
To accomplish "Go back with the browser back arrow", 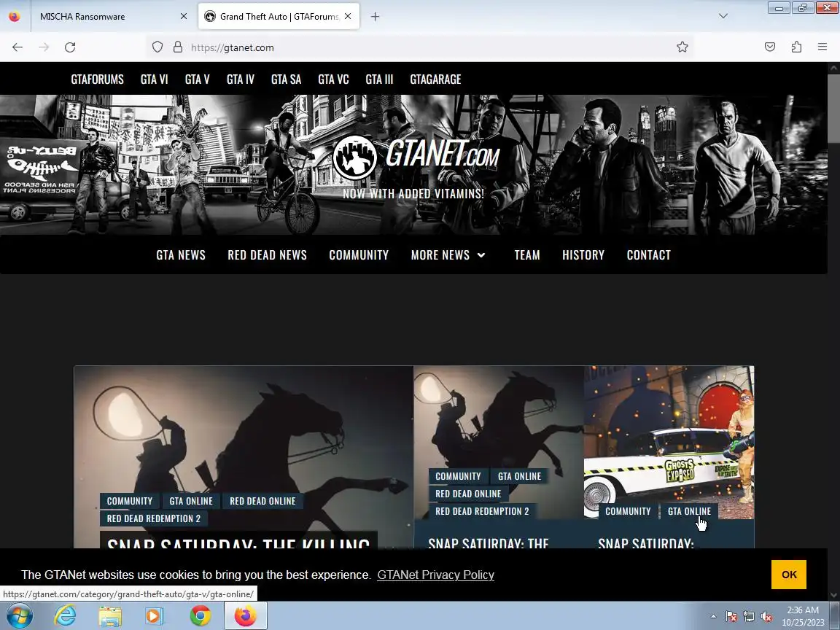I will (17, 47).
